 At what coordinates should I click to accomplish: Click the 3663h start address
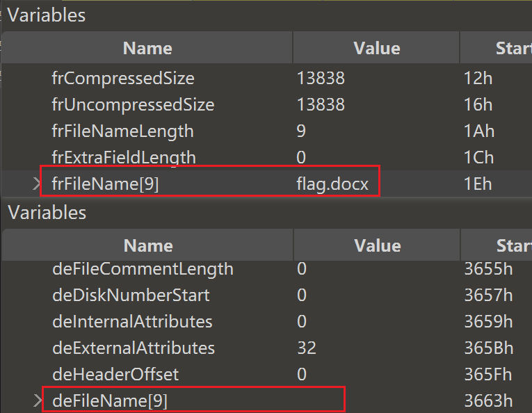(x=488, y=400)
